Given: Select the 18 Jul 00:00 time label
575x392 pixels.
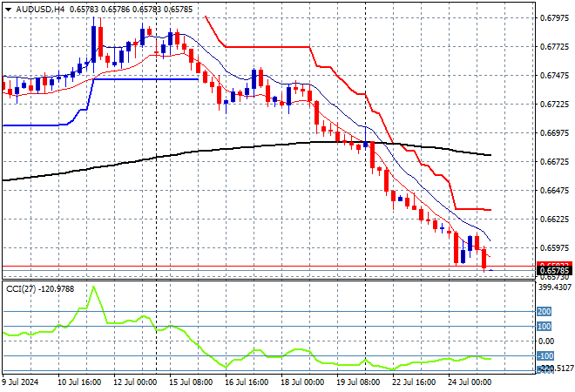Looking at the screenshot, I should point(302,382).
